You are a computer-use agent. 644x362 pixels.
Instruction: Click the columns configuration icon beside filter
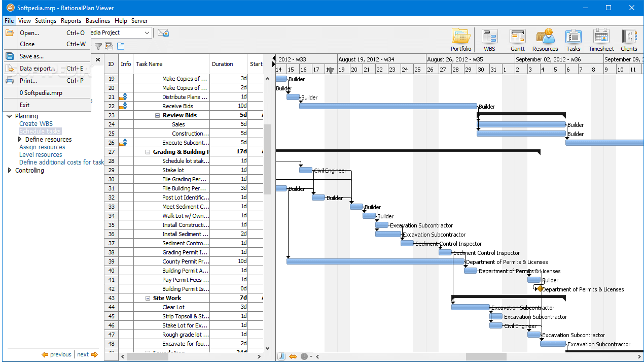109,46
